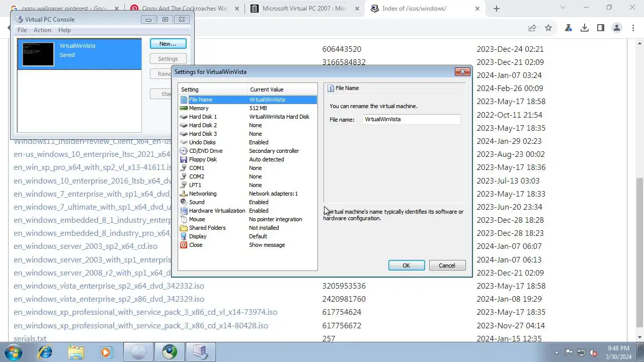Select VirtualWinVista machine thumbnail

coord(38,54)
